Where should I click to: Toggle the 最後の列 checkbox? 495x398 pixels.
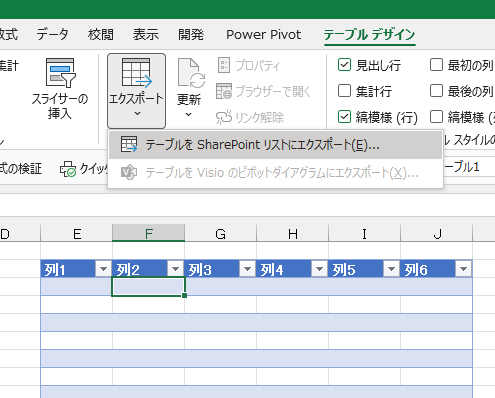point(436,91)
